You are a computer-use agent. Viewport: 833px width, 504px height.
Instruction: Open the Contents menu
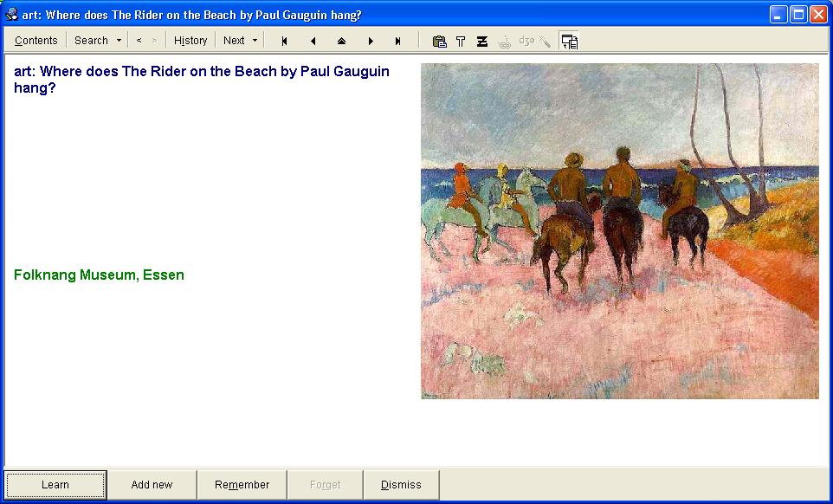pyautogui.click(x=36, y=41)
